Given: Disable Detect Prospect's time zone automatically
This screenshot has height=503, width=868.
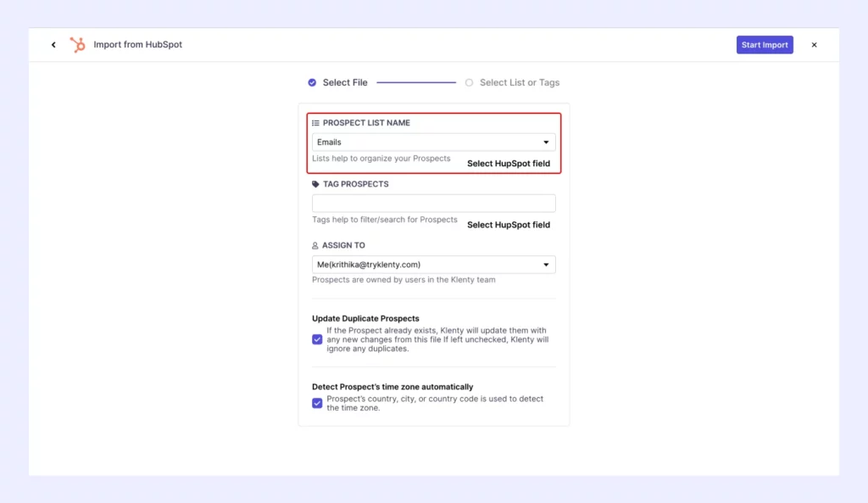Looking at the screenshot, I should tap(317, 403).
